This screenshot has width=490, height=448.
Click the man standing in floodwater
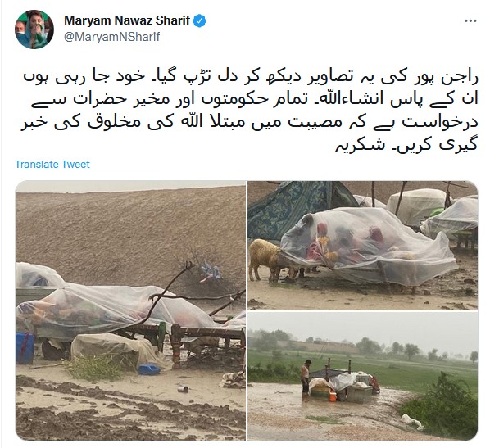click(x=306, y=379)
